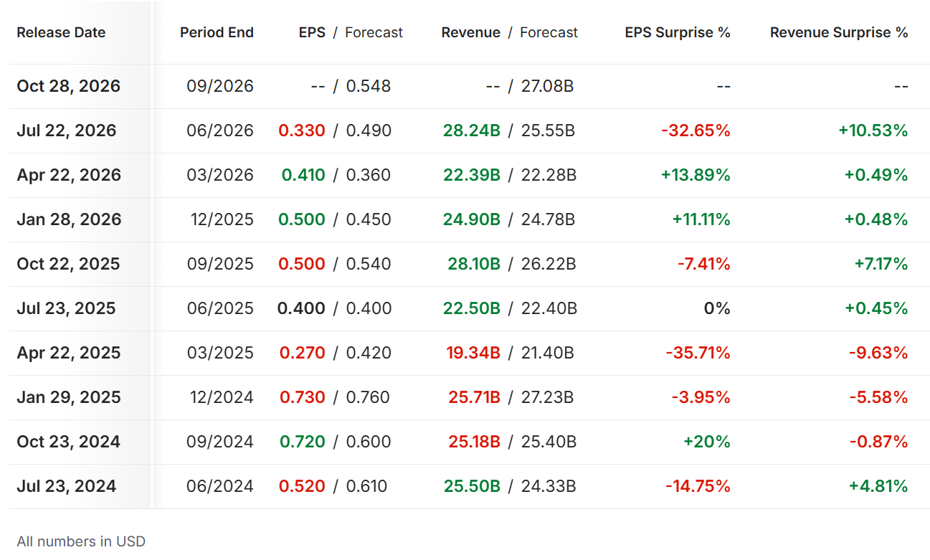
Task: Click the 28.24B revenue value
Action: pyautogui.click(x=472, y=130)
